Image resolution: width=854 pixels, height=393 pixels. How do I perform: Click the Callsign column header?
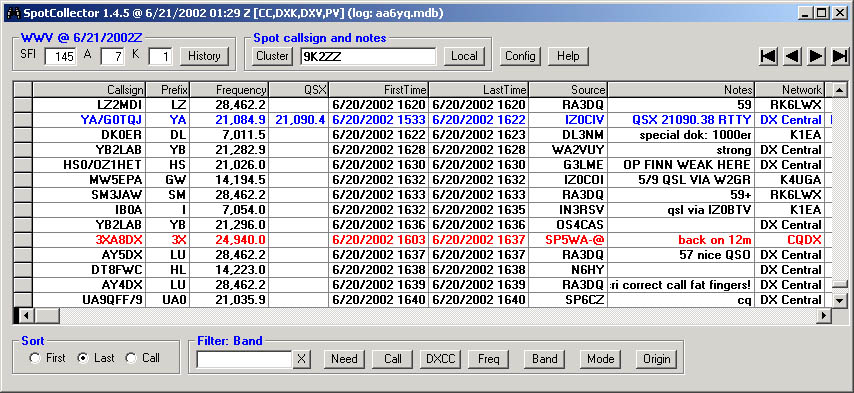coord(89,89)
